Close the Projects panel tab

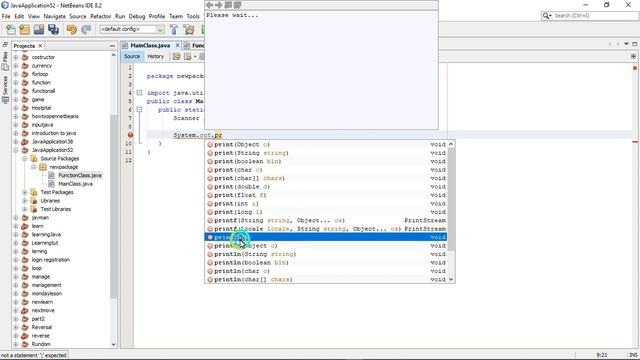[40, 46]
